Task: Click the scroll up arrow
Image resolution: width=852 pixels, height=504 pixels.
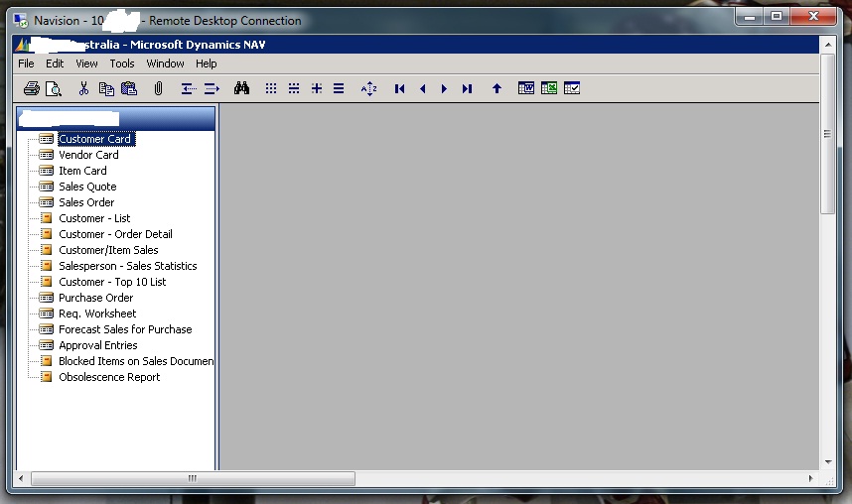Action: pyautogui.click(x=828, y=45)
